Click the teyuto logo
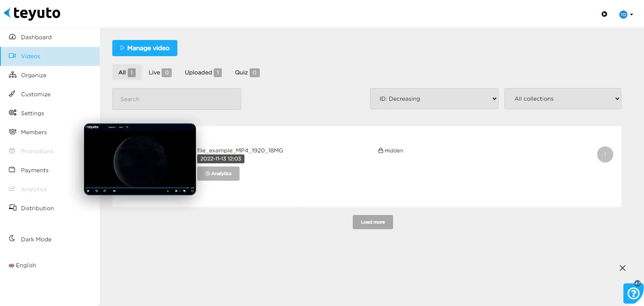The image size is (644, 306). [32, 13]
